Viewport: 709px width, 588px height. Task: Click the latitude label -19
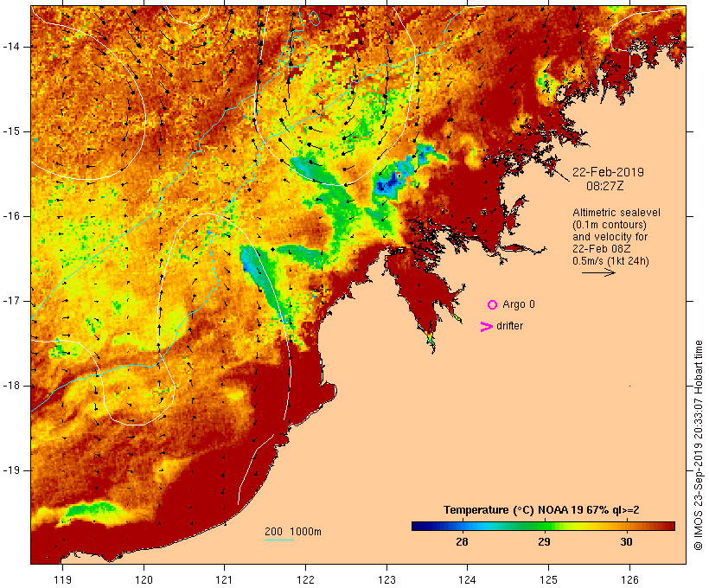11,470
